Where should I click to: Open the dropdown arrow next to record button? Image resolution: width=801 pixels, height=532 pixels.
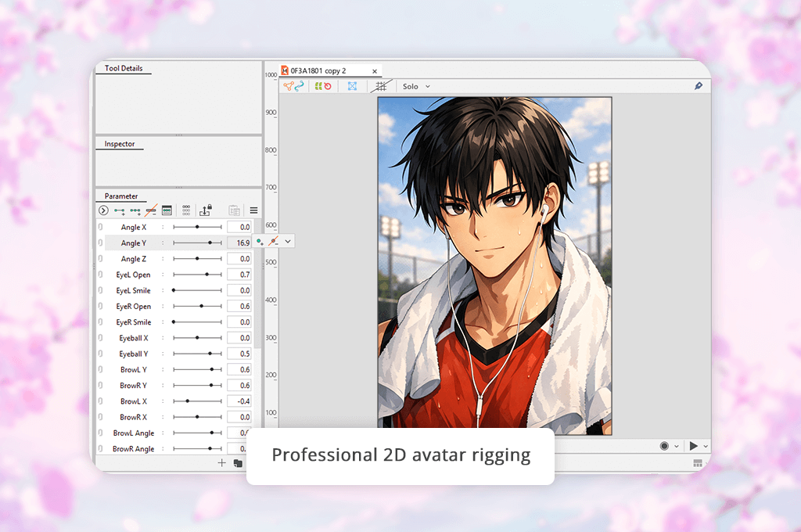(677, 446)
